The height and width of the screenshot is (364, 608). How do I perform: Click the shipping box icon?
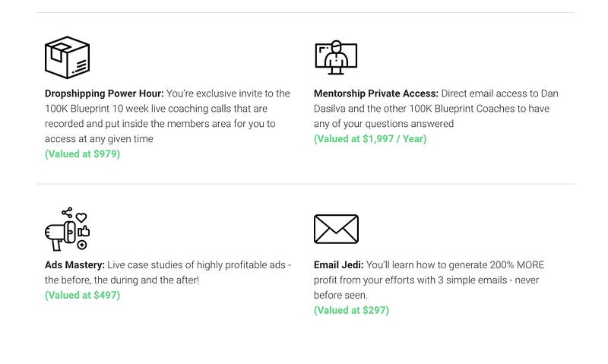click(x=67, y=58)
